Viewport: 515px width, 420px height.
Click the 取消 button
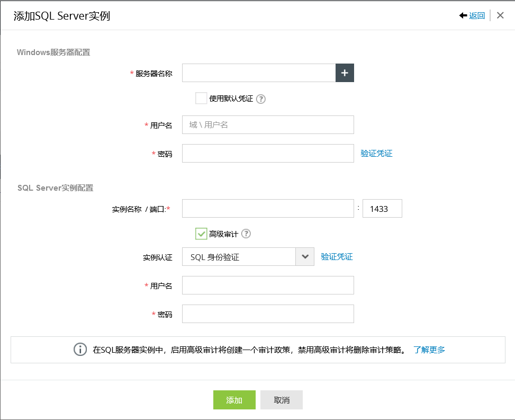282,400
